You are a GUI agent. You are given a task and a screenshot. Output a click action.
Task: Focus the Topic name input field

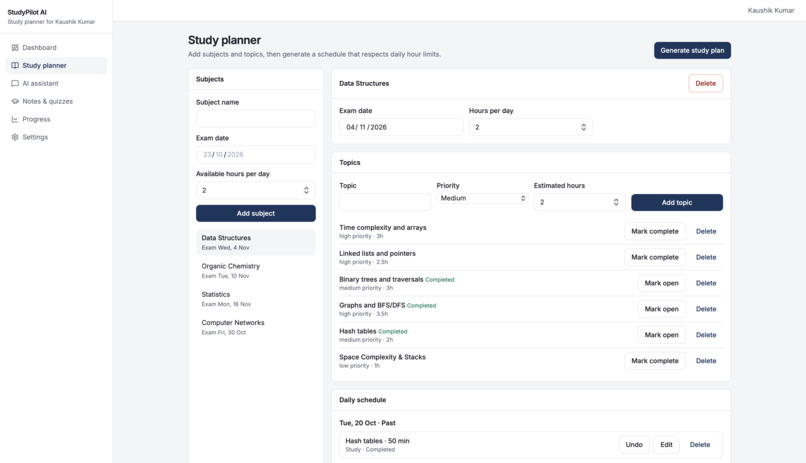coord(385,202)
